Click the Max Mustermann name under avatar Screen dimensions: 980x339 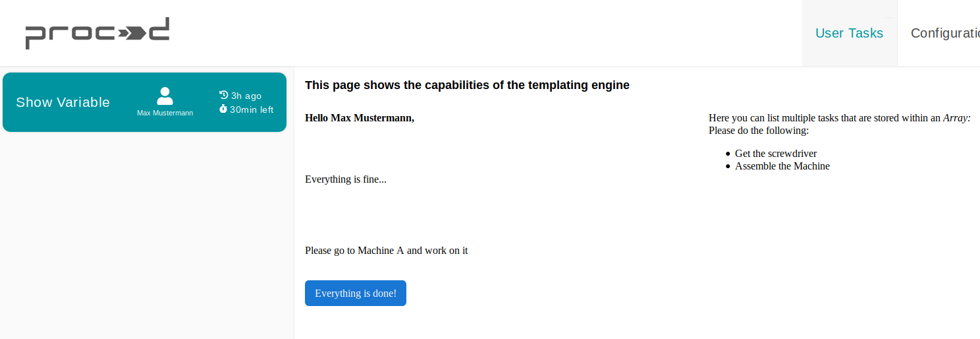point(165,113)
